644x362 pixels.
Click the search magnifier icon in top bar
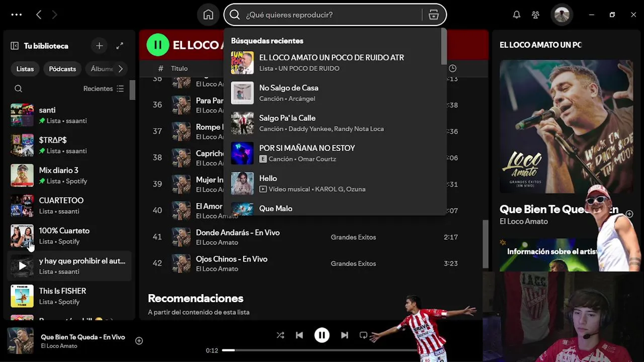234,15
